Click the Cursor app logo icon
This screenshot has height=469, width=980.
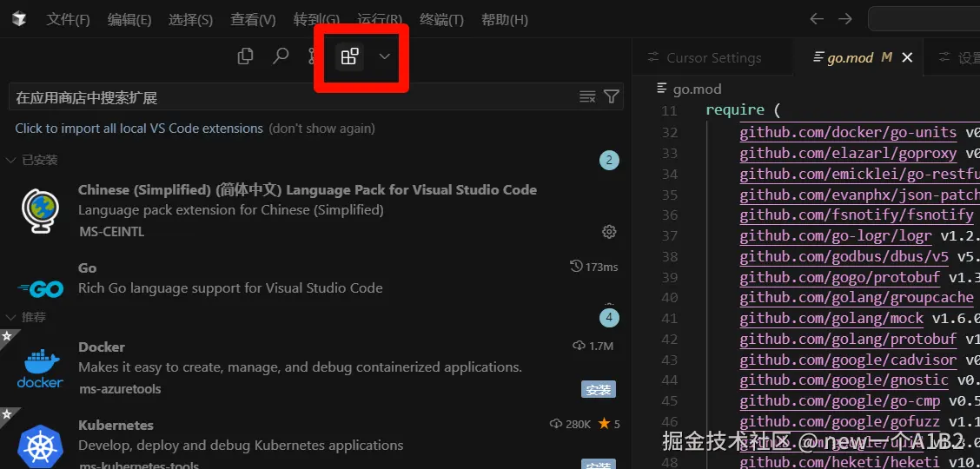[19, 19]
